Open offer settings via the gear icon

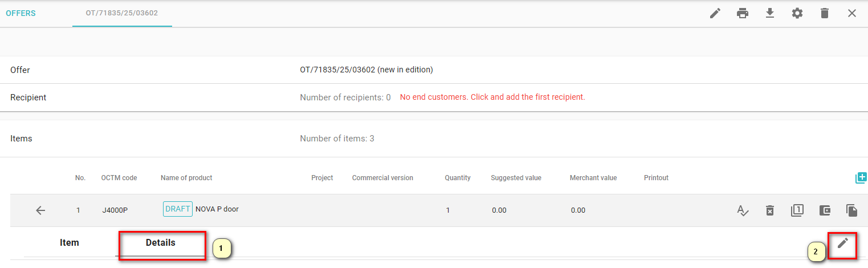[x=797, y=13]
